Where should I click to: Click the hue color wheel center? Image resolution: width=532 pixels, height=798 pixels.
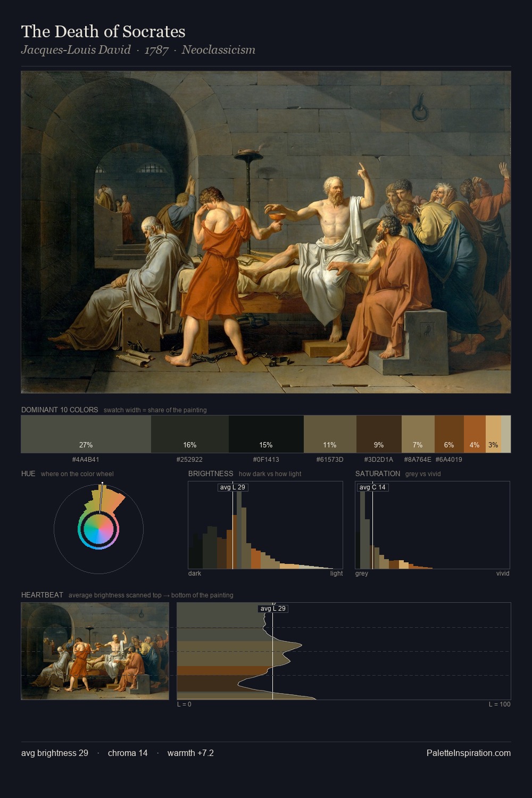click(99, 529)
